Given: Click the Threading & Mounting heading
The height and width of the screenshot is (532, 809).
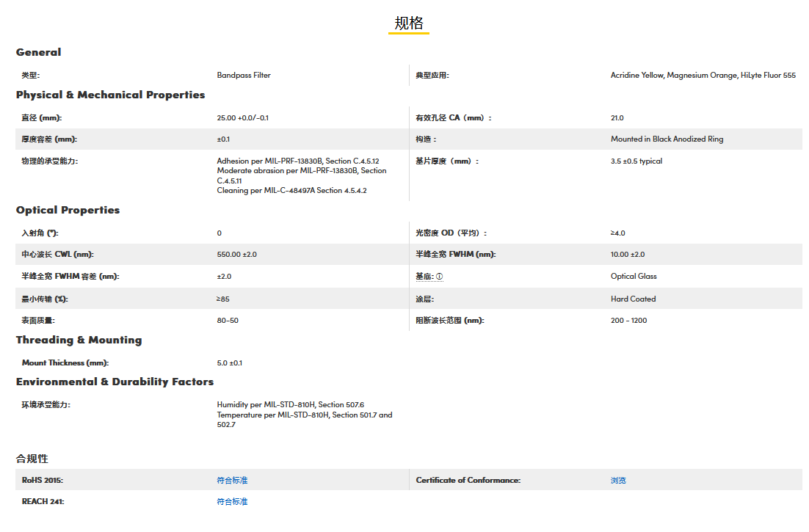Looking at the screenshot, I should tap(79, 340).
